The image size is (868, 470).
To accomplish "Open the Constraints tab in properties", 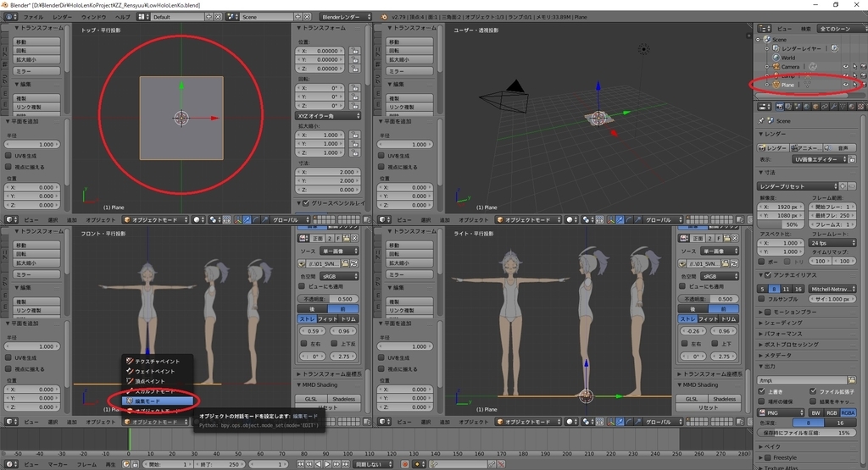I will [x=824, y=106].
